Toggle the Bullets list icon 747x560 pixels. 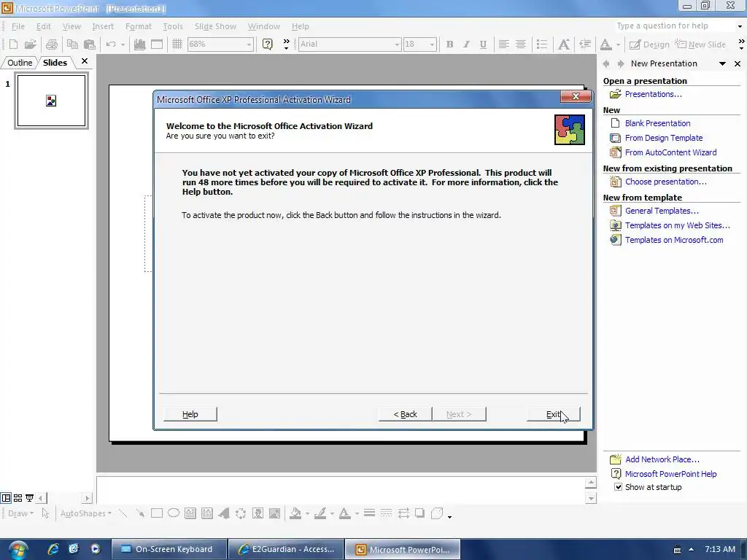point(542,44)
